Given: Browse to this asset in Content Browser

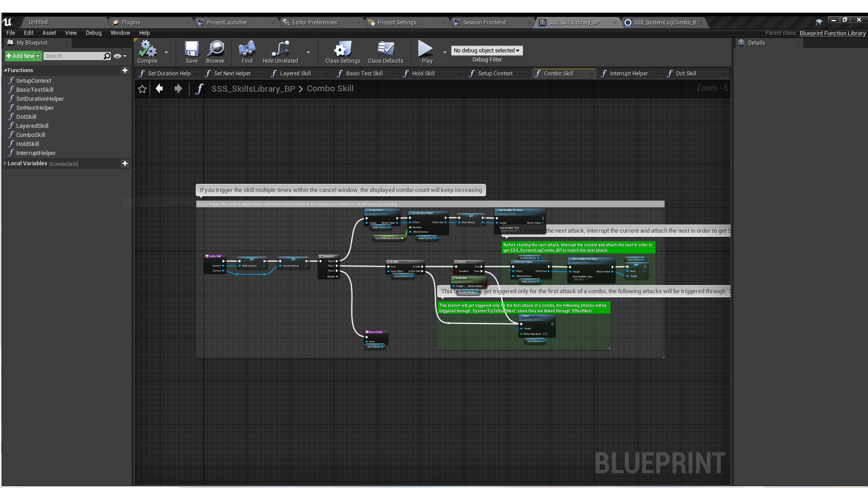Looking at the screenshot, I should pos(216,52).
